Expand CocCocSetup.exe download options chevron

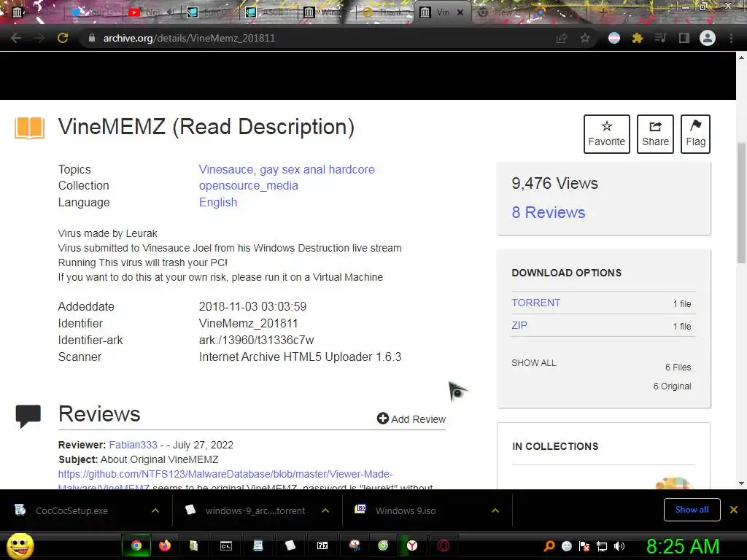[155, 510]
